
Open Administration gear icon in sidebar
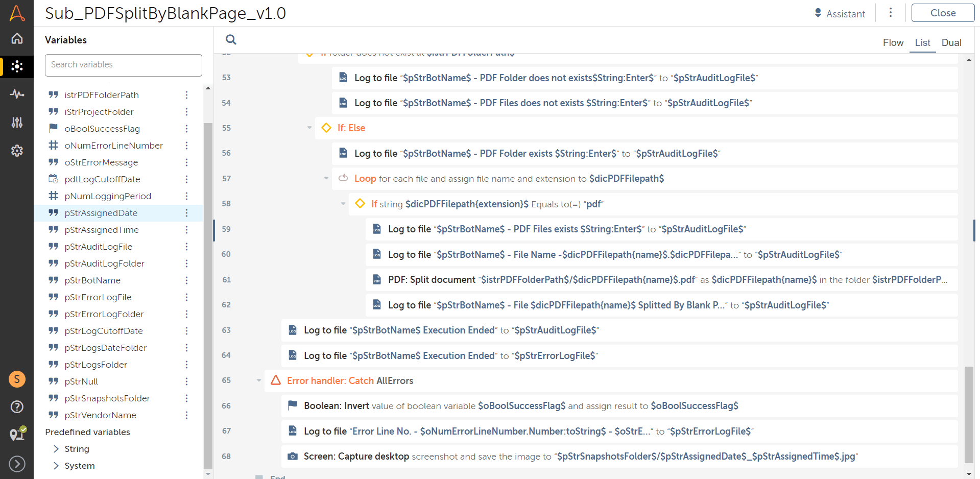[x=17, y=151]
